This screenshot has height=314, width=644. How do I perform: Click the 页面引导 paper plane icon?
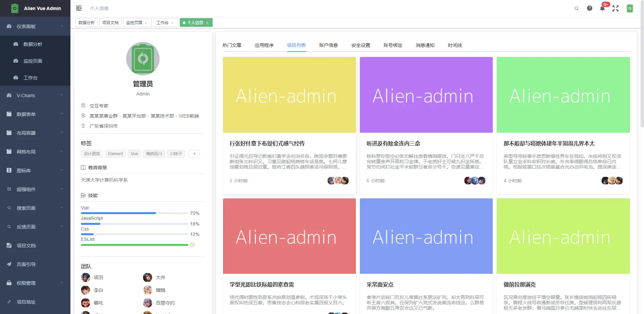(9, 264)
